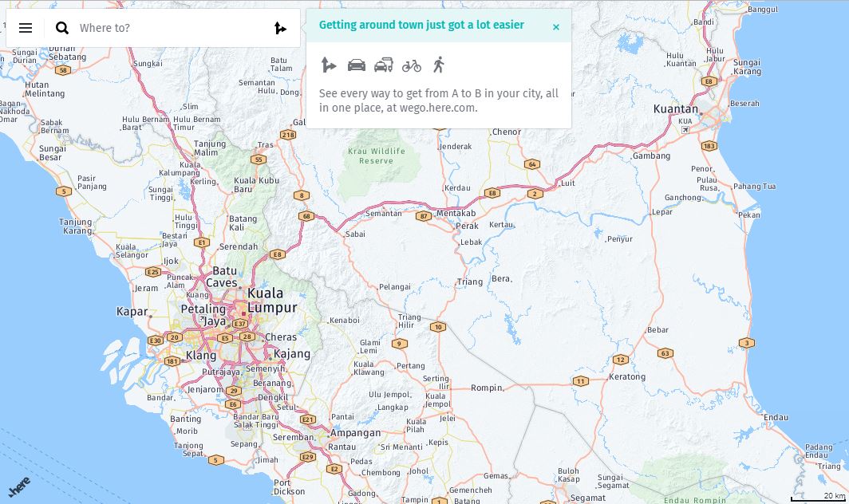This screenshot has height=504, width=849.
Task: Click the route 218 highway shield
Action: [x=288, y=135]
